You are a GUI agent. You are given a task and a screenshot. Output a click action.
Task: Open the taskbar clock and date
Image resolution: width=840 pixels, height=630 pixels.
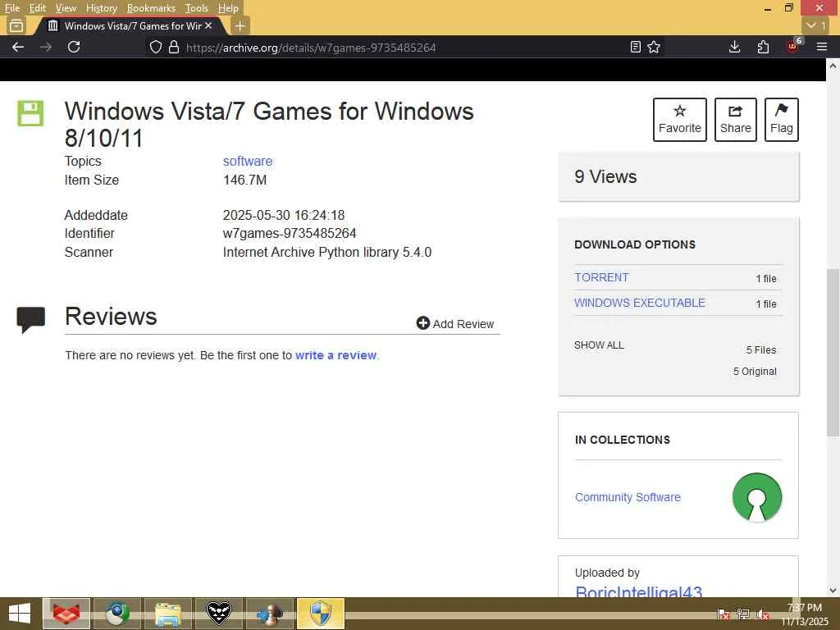pyautogui.click(x=805, y=614)
